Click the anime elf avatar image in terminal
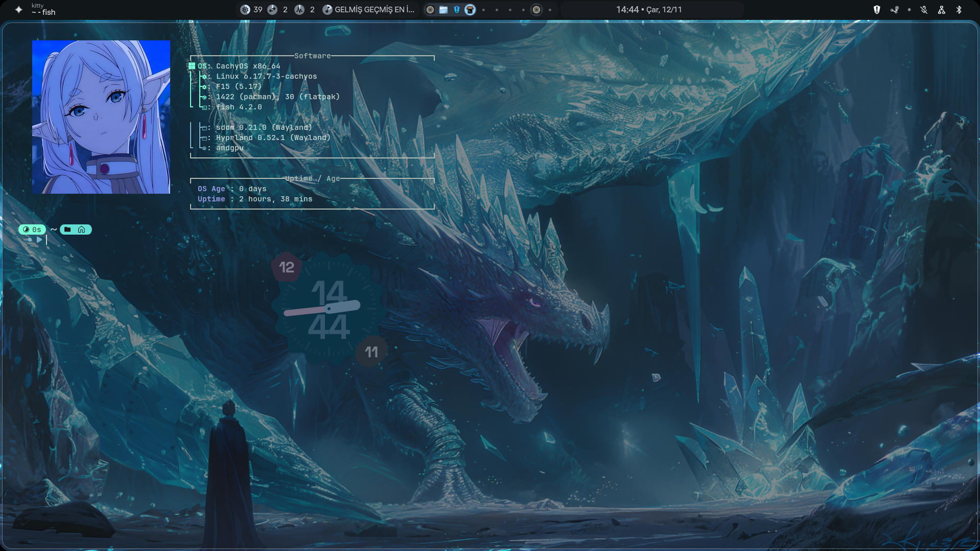Image resolution: width=980 pixels, height=551 pixels. point(101,117)
